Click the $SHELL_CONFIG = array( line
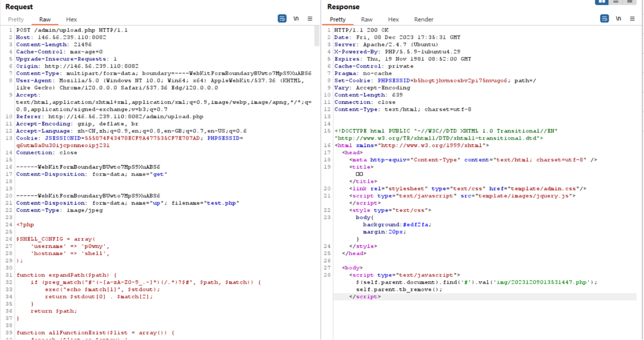 coord(56,238)
